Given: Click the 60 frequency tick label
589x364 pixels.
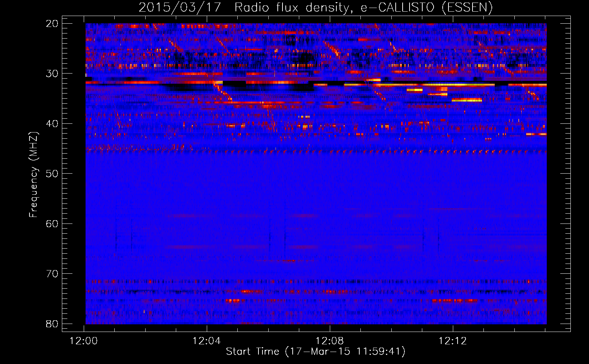Looking at the screenshot, I should point(52,223).
